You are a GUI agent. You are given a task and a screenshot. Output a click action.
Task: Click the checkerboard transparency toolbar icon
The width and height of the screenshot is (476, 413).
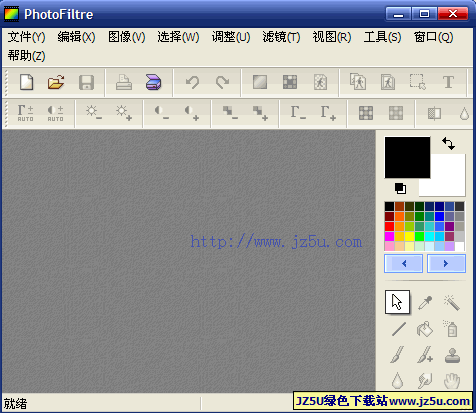(290, 82)
